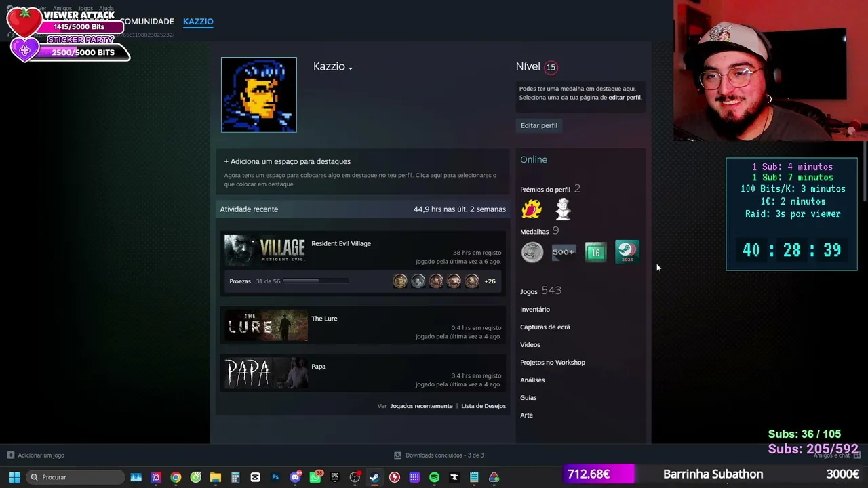Open 'Downloads concluídos - 3 de 3'

coord(445,455)
